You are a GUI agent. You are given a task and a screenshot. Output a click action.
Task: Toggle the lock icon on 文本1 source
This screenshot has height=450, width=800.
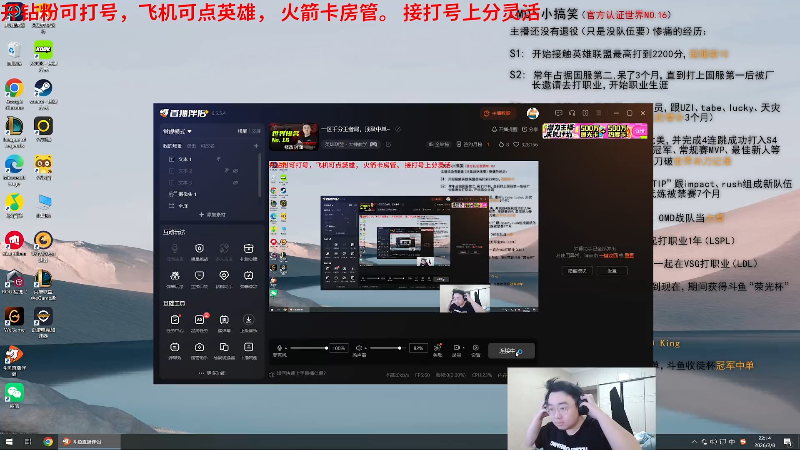pos(219,159)
